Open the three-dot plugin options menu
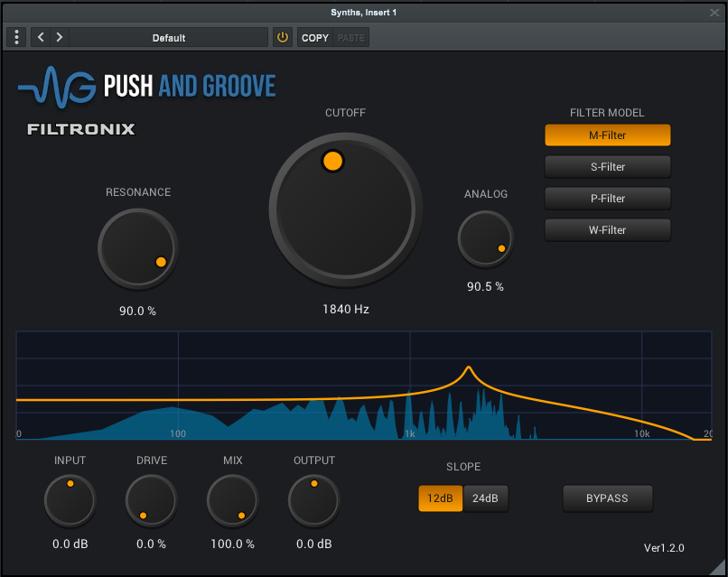 [x=16, y=37]
